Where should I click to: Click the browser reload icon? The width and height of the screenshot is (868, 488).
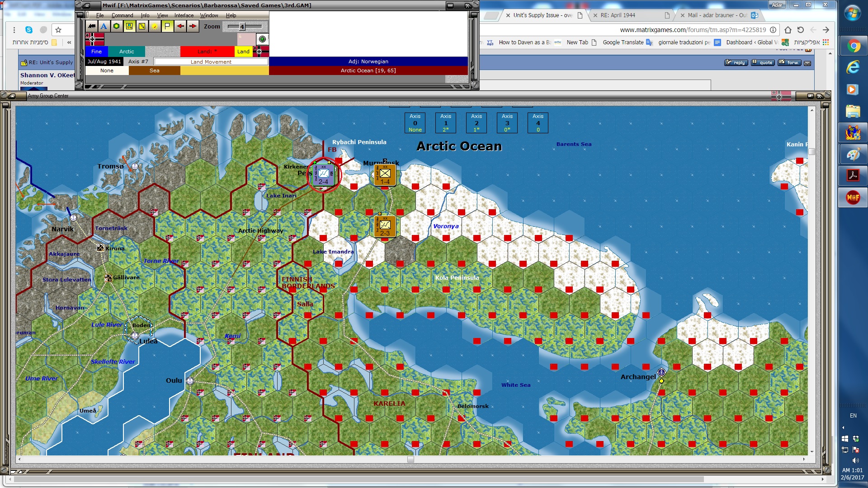click(801, 30)
